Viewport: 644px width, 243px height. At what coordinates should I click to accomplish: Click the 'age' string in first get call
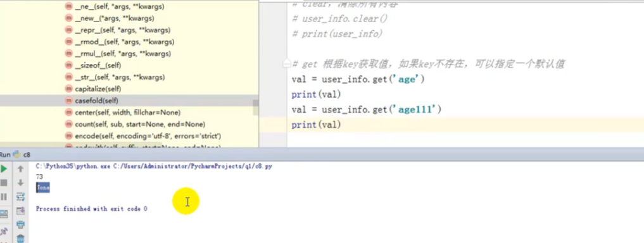[407, 79]
